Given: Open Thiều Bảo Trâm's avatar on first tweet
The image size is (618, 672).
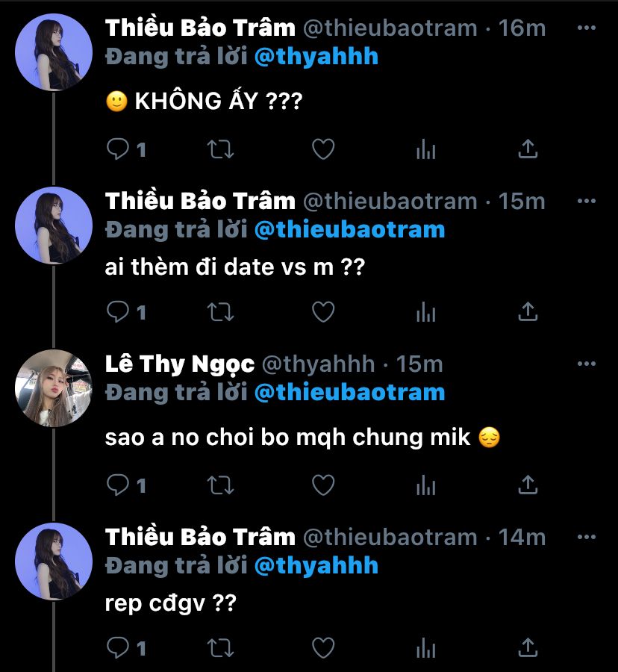Looking at the screenshot, I should (53, 52).
